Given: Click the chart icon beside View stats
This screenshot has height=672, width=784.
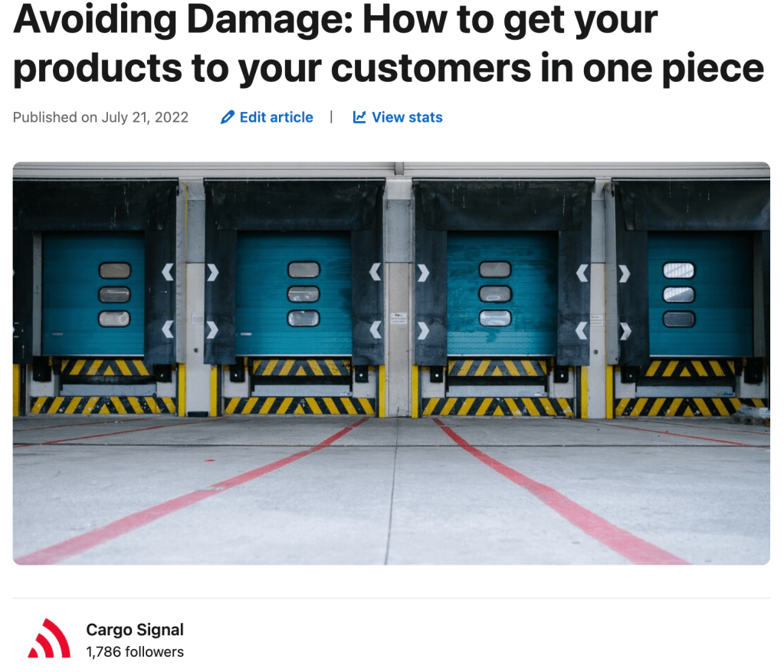Looking at the screenshot, I should [359, 117].
